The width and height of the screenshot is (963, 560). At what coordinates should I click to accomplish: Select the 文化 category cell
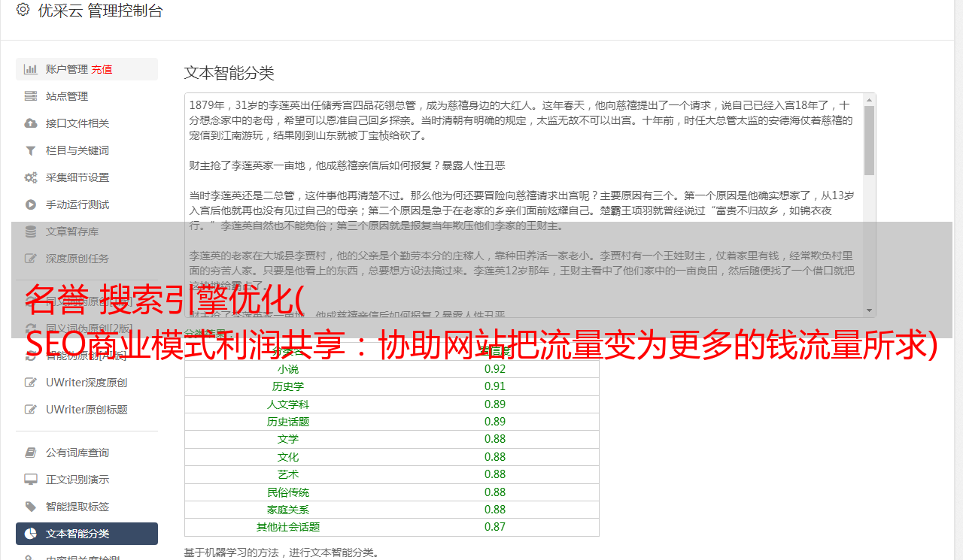tap(287, 457)
